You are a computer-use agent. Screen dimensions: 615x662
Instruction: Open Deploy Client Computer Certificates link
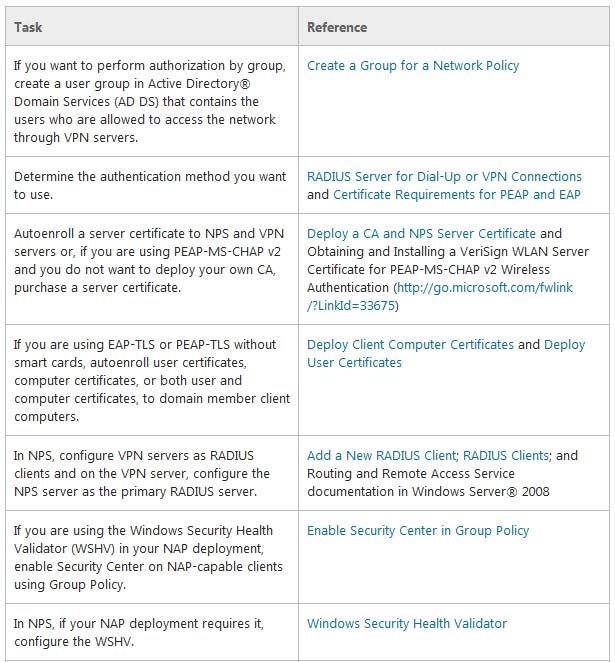tap(410, 345)
